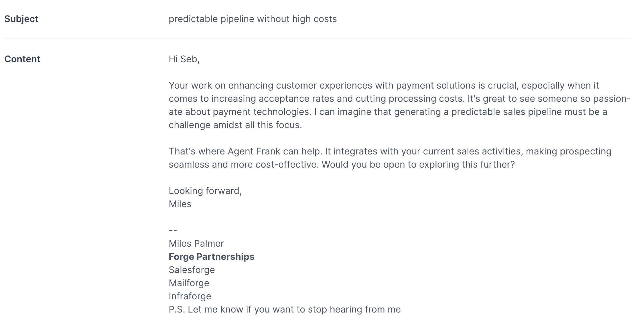This screenshot has height=328, width=644.
Task: Click 'Infraforge' in the signature
Action: point(190,296)
